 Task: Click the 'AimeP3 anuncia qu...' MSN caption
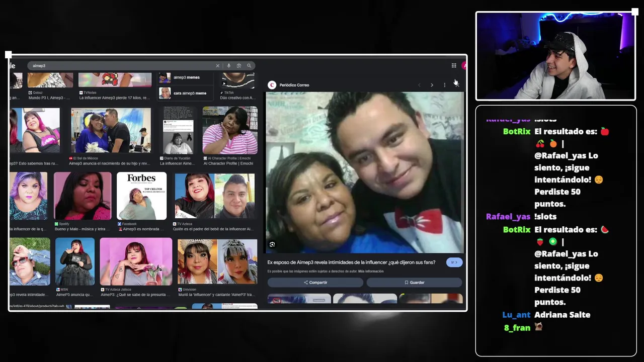click(x=74, y=295)
